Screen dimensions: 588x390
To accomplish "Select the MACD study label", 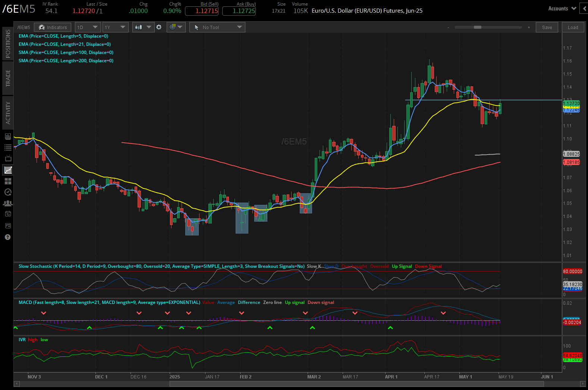I will 109,302.
